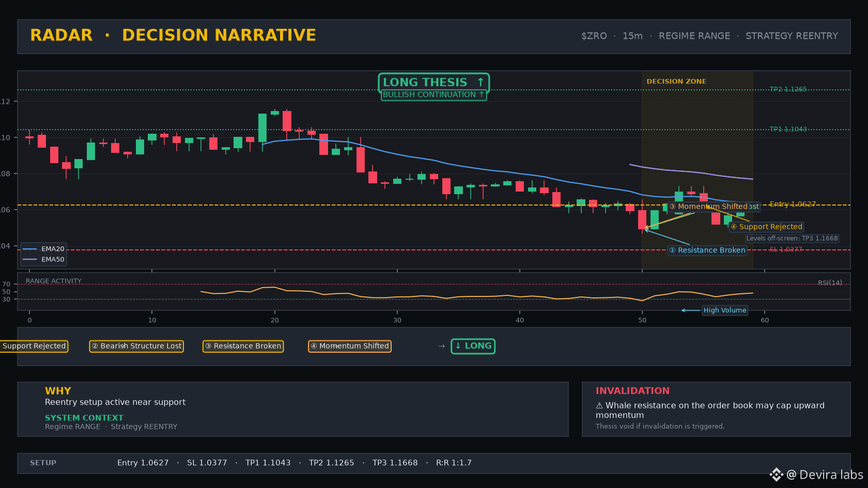Click Bearish Structure Lost step chip

pos(136,346)
